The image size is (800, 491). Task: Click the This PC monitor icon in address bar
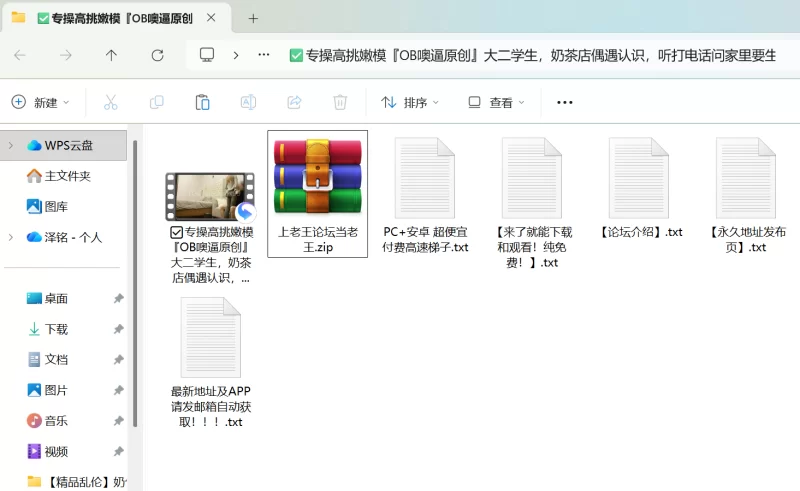tap(207, 55)
